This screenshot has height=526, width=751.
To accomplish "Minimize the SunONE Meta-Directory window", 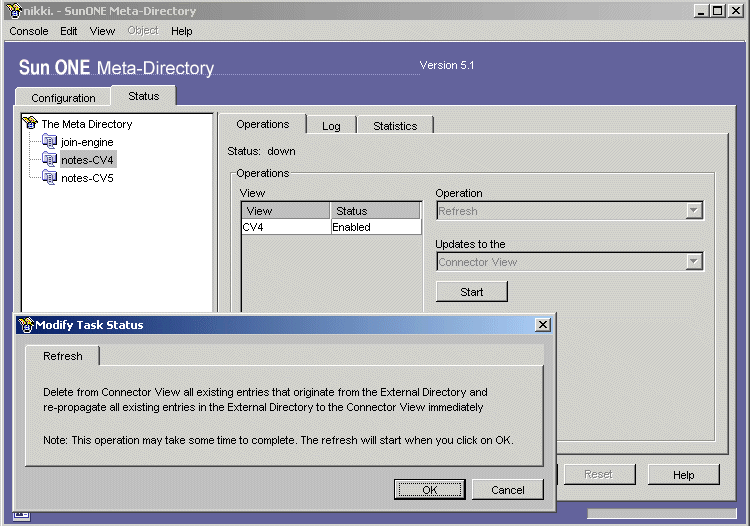I will (x=701, y=11).
